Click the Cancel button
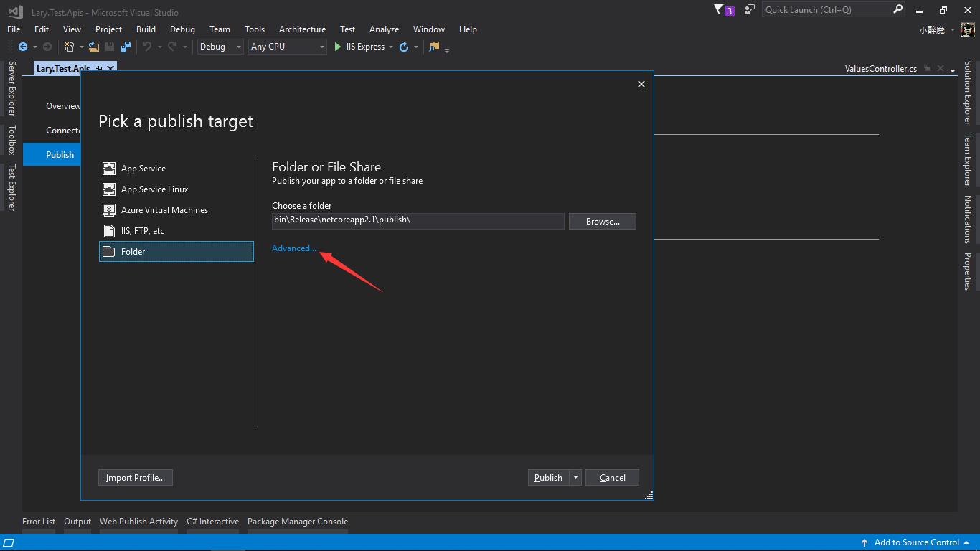Viewport: 980px width, 551px height. click(613, 478)
